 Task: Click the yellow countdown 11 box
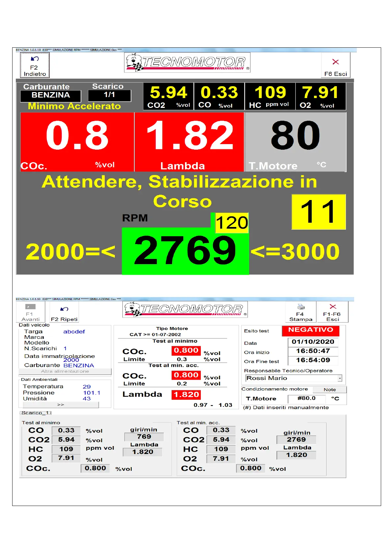319,212
